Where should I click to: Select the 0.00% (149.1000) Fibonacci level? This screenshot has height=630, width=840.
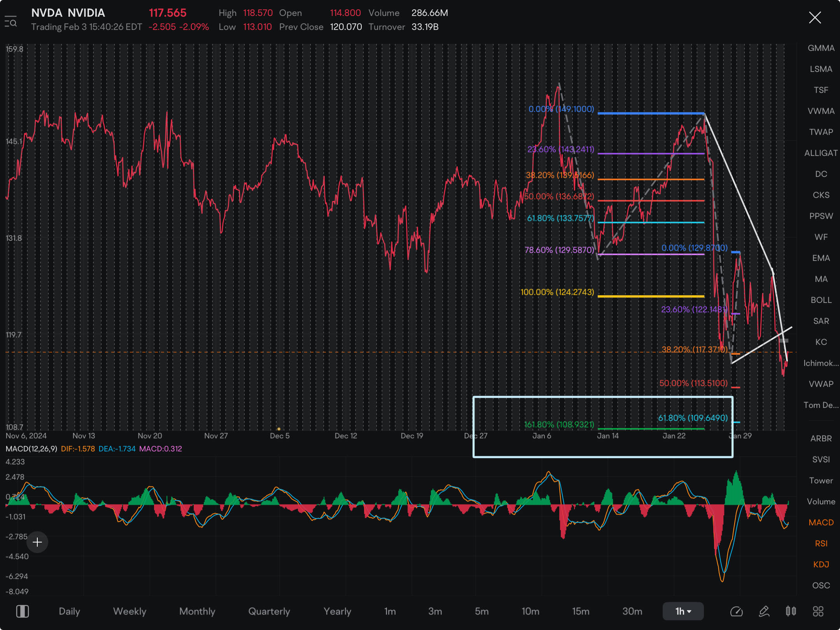pos(561,109)
